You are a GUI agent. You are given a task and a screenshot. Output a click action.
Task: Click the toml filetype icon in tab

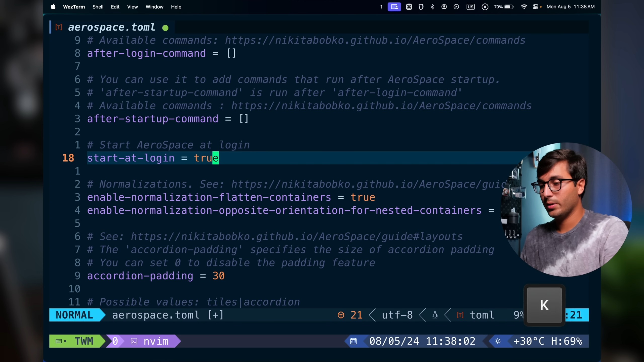coord(59,27)
